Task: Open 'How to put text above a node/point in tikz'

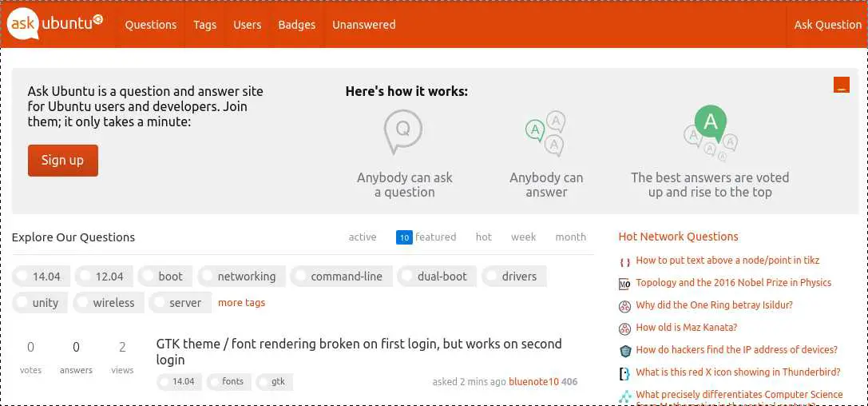Action: 727,260
